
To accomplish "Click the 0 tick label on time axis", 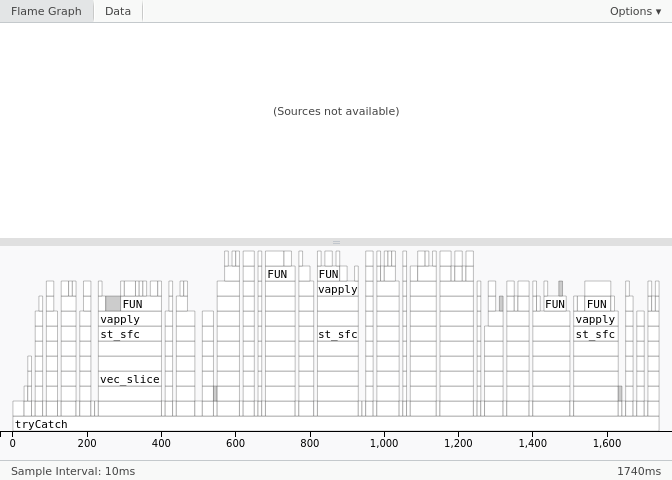I will (x=13, y=443).
